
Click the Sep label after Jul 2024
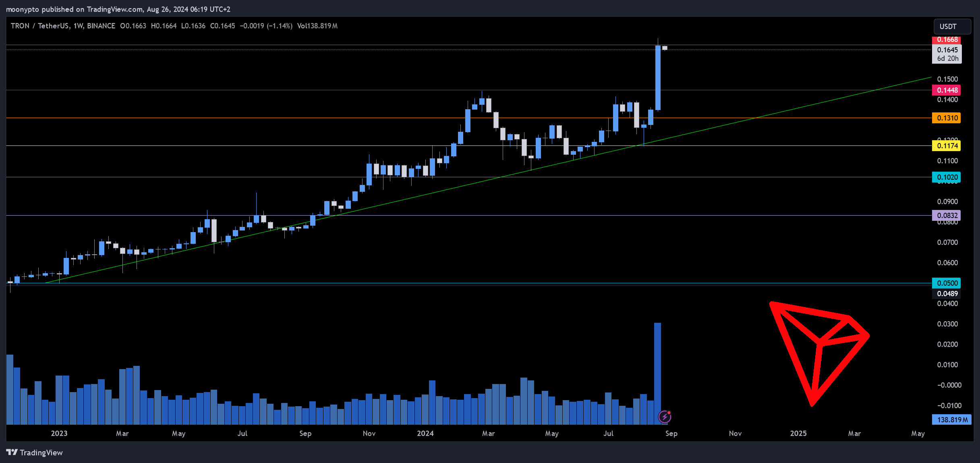(671, 434)
